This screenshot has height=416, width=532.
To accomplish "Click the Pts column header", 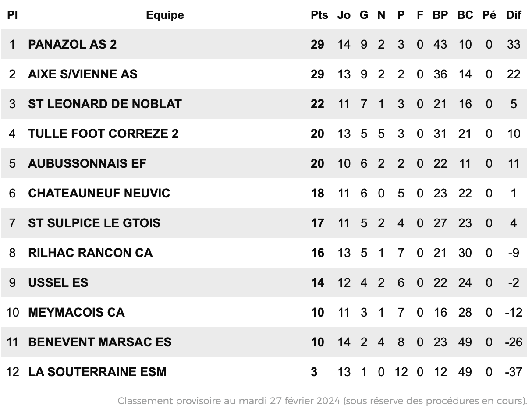I will click(x=319, y=15).
